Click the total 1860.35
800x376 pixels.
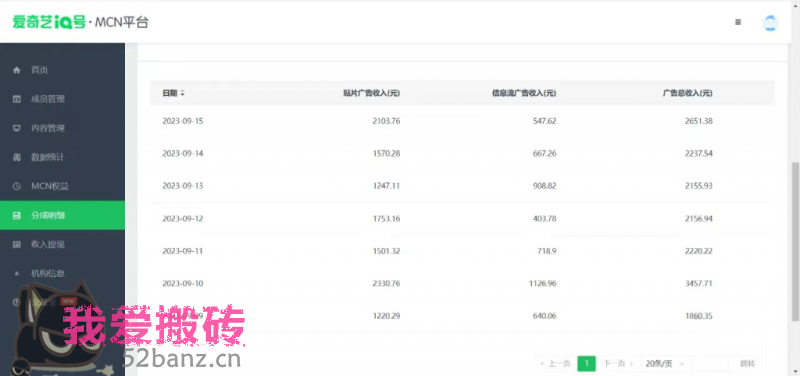699,316
